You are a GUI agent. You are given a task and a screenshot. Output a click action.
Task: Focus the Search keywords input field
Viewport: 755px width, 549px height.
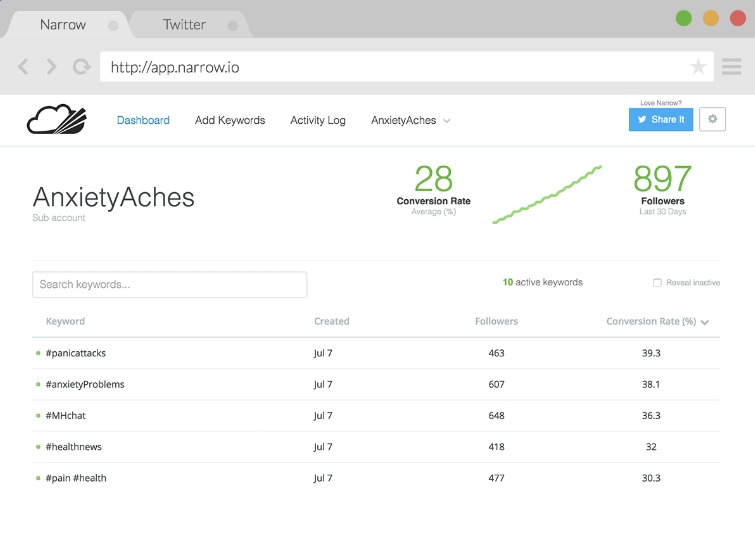169,285
